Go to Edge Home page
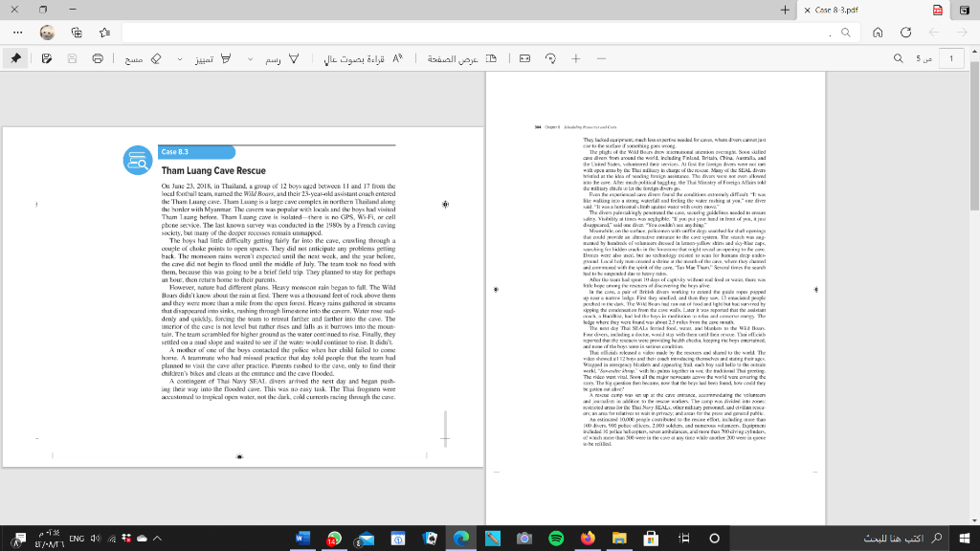The image size is (980, 551). coord(878,33)
